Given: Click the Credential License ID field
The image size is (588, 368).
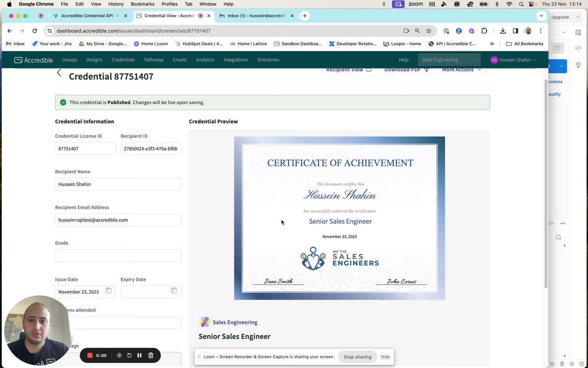Looking at the screenshot, I should (85, 149).
